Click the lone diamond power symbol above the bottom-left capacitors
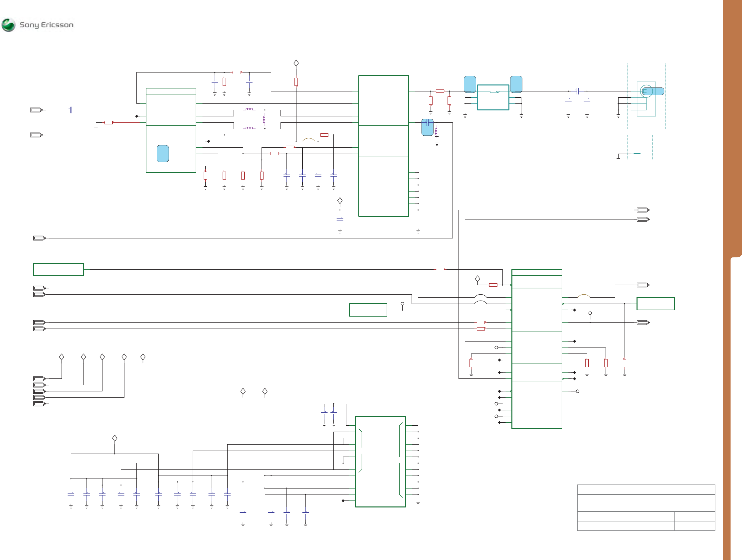742x560 pixels. tap(115, 438)
